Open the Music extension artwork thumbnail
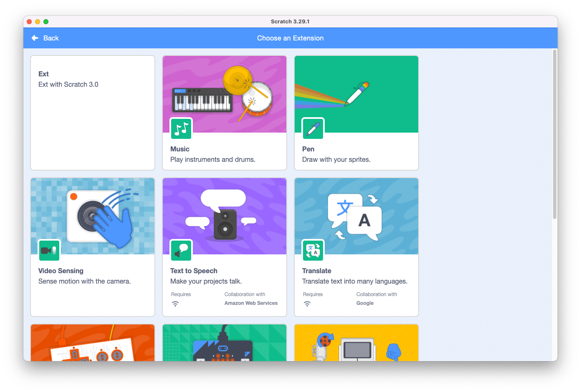The width and height of the screenshot is (581, 392). click(x=225, y=94)
